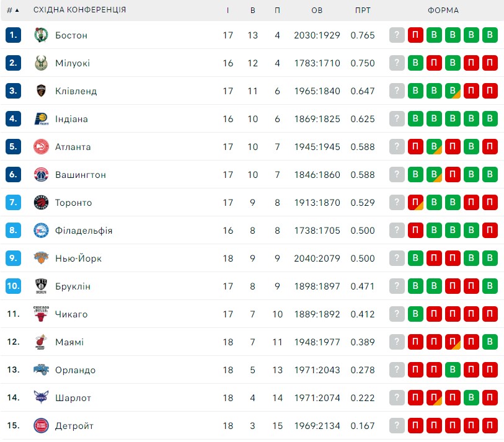This screenshot has width=504, height=442.
Task: Sort standings by ПРТ column header
Action: point(363,11)
